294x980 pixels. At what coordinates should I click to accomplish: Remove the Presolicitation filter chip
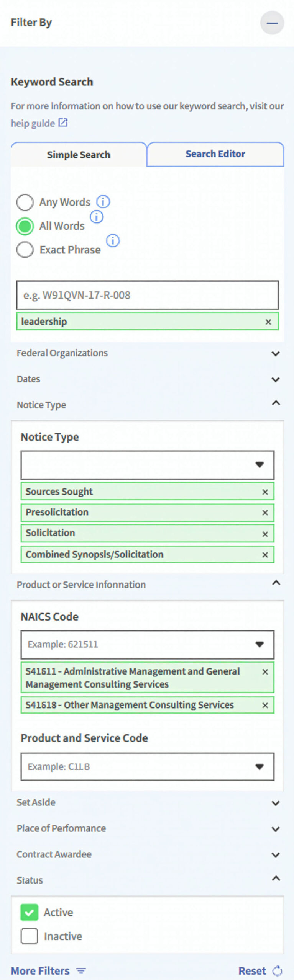[265, 513]
